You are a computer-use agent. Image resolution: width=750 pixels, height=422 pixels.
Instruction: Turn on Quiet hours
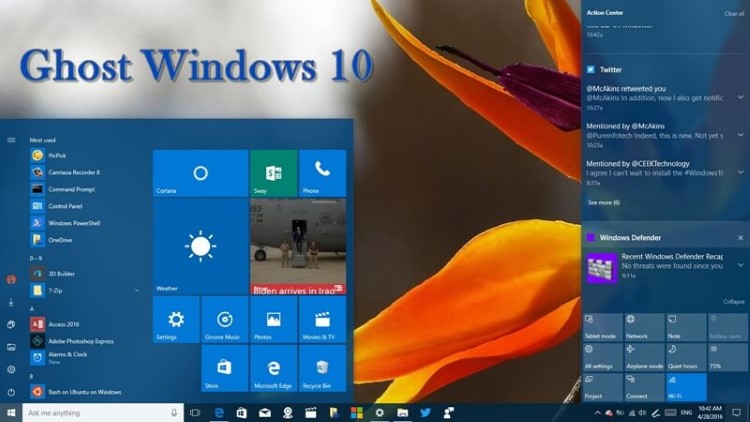(x=685, y=356)
